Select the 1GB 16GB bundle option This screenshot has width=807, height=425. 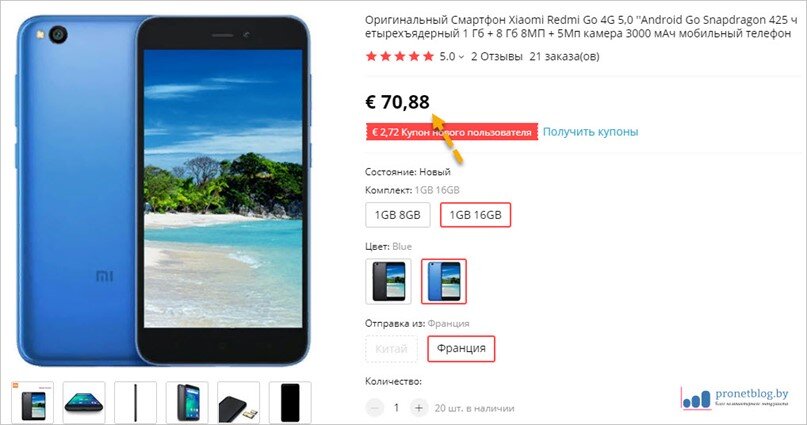(x=475, y=215)
